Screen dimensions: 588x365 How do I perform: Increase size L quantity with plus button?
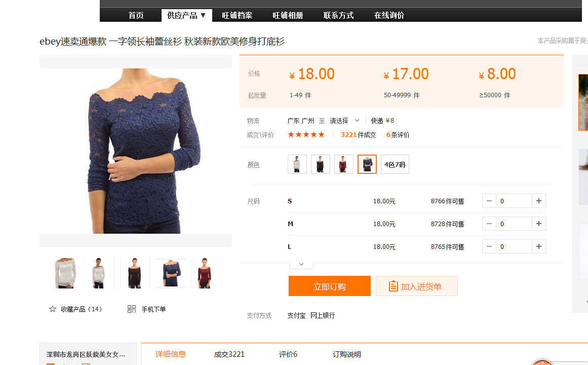[x=538, y=247]
